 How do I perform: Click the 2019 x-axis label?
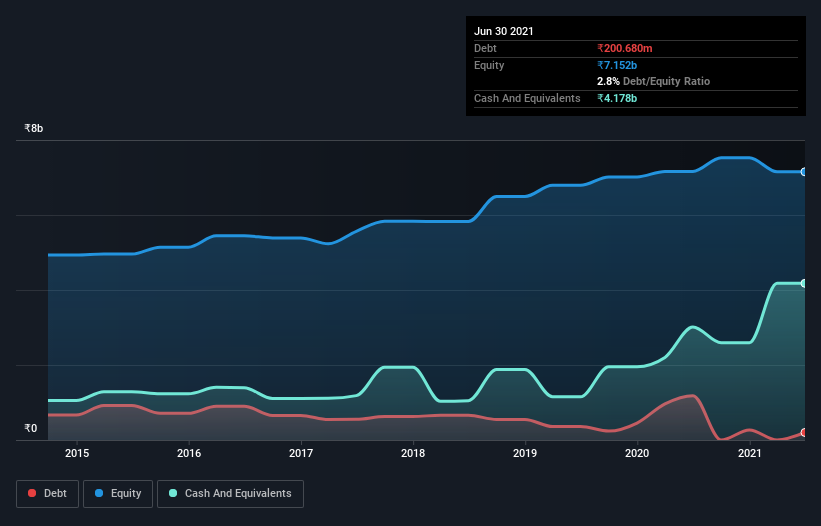tap(525, 453)
